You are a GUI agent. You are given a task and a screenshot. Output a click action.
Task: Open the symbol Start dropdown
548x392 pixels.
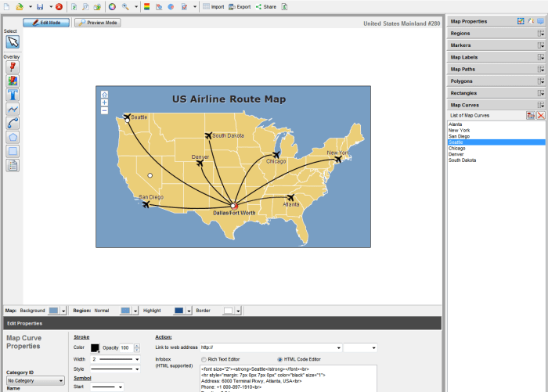121,387
